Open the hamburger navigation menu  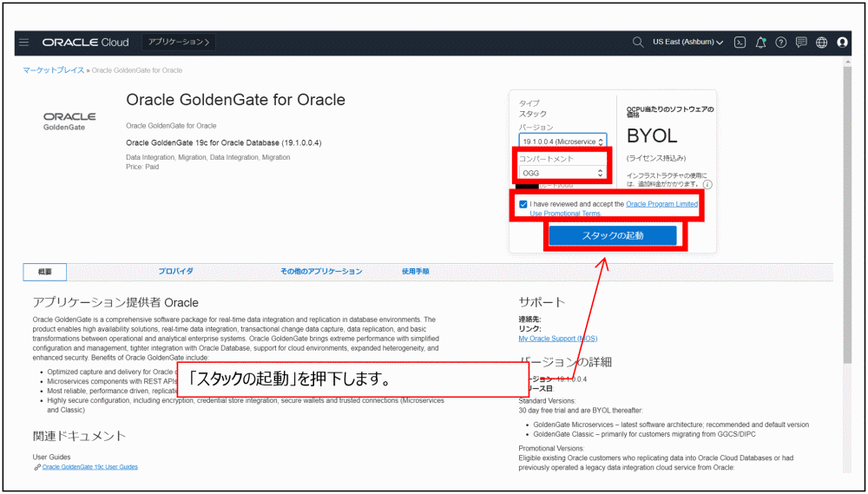tap(23, 42)
